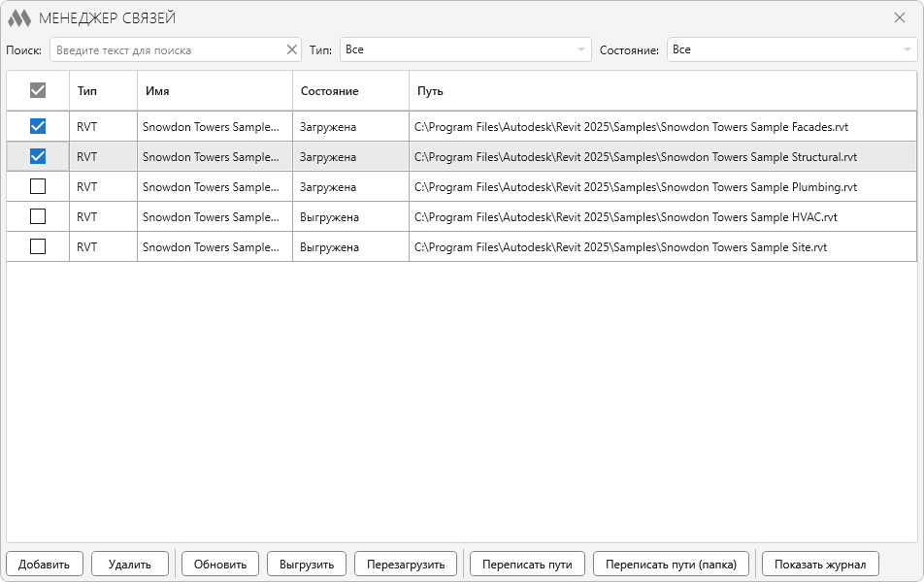Click the clear search X icon

(x=292, y=49)
